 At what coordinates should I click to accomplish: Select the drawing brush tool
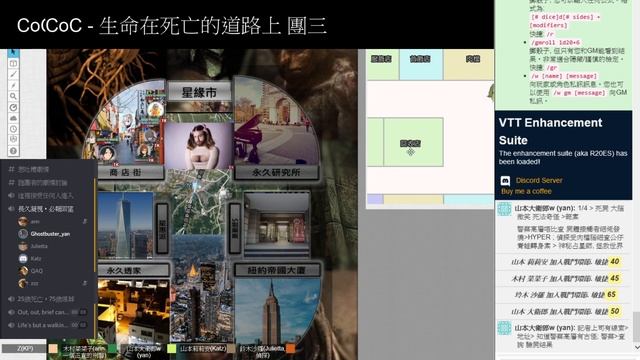13,74
